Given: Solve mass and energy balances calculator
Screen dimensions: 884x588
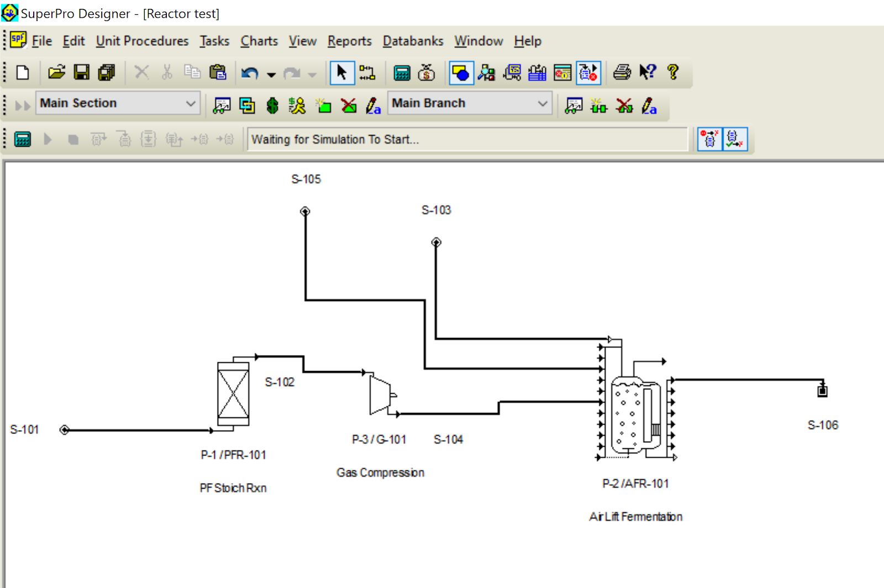Looking at the screenshot, I should tap(402, 72).
